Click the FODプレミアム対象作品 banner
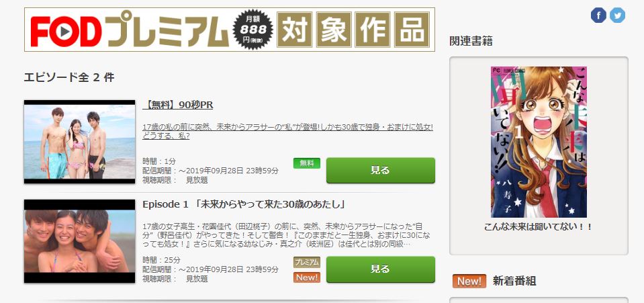644x303 pixels. 230,30
